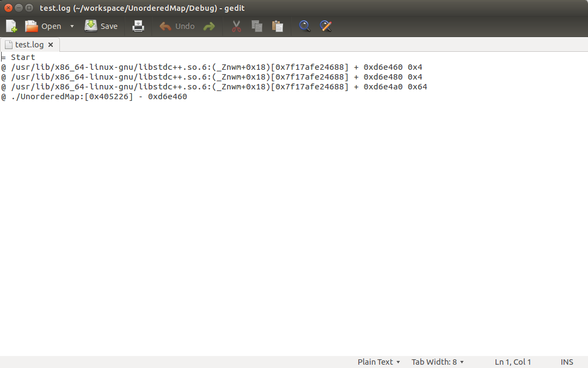The width and height of the screenshot is (588, 368).
Task: Open the Tab Width dropdown
Action: [438, 362]
